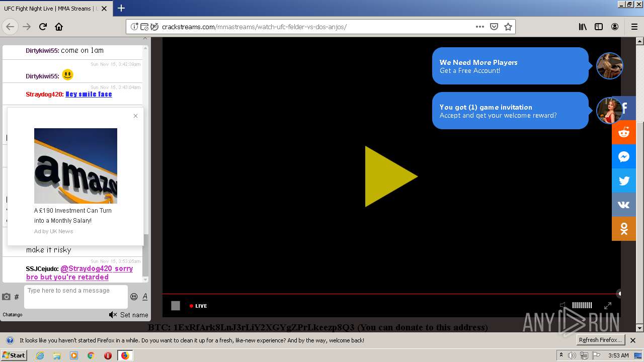The image size is (644, 362).
Task: Share via Facebook Messenger
Action: click(x=624, y=156)
